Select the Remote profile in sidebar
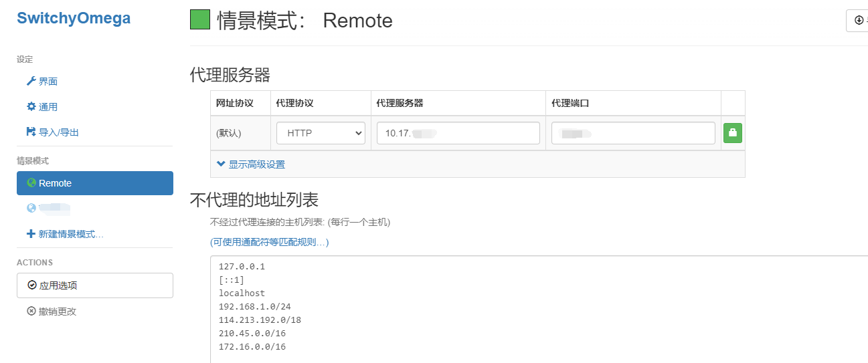Viewport: 868px width, 363px height. point(95,183)
